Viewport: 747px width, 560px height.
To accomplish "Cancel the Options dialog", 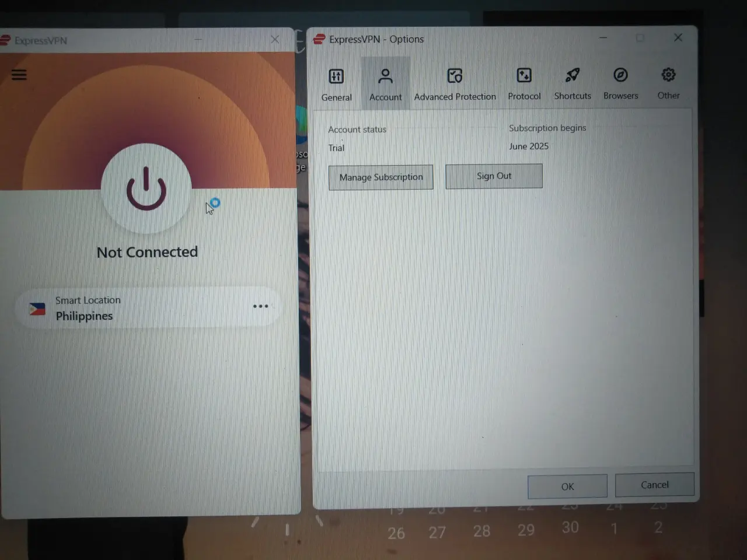I will click(654, 485).
